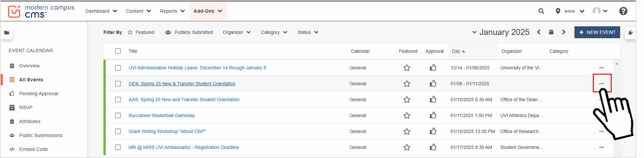
Task: Open more options for OEK Spring 25 Orientation
Action: pos(601,84)
